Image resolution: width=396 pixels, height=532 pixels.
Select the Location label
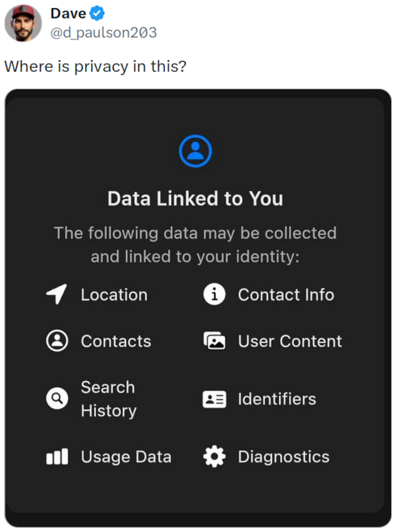coord(114,295)
